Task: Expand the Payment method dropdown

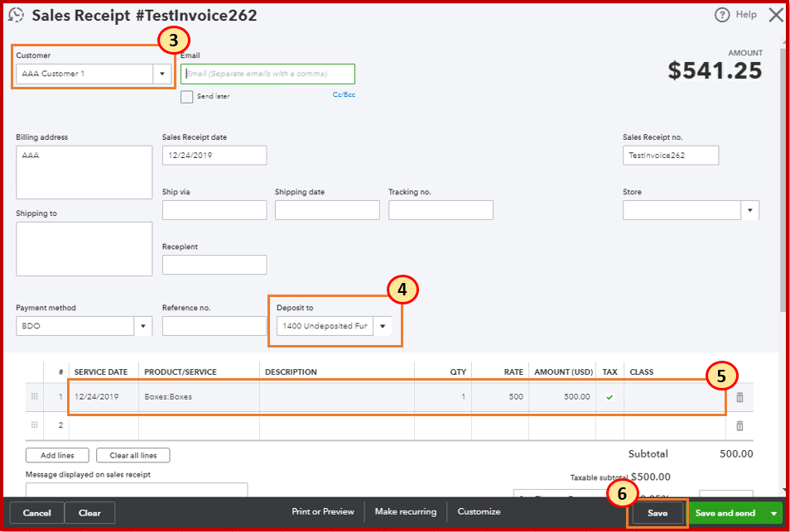Action: click(143, 326)
